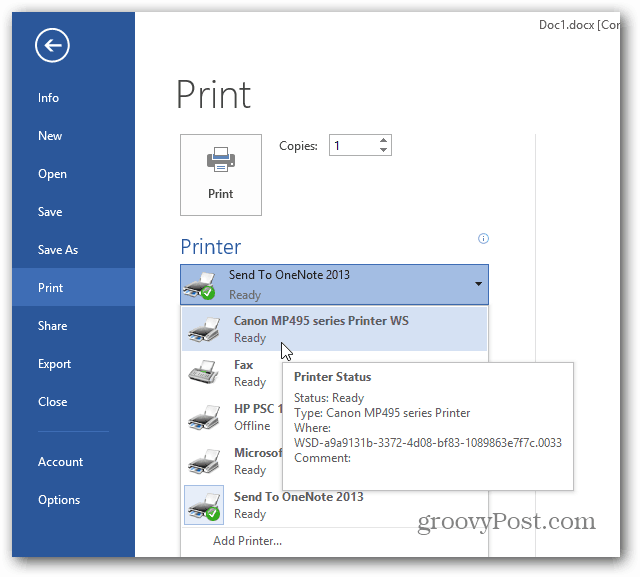The image size is (640, 577).
Task: Click the Fax machine icon
Action: click(204, 372)
